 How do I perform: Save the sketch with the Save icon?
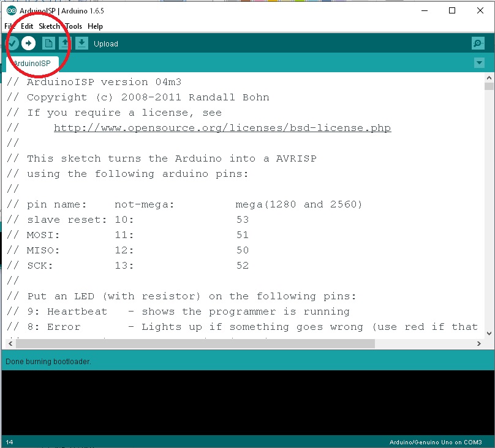tap(81, 43)
